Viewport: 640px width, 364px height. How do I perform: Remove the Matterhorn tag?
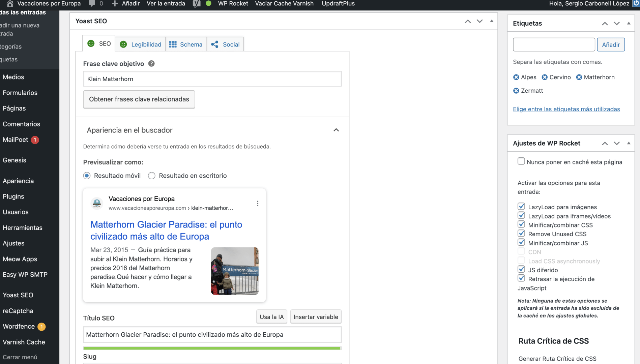click(579, 77)
